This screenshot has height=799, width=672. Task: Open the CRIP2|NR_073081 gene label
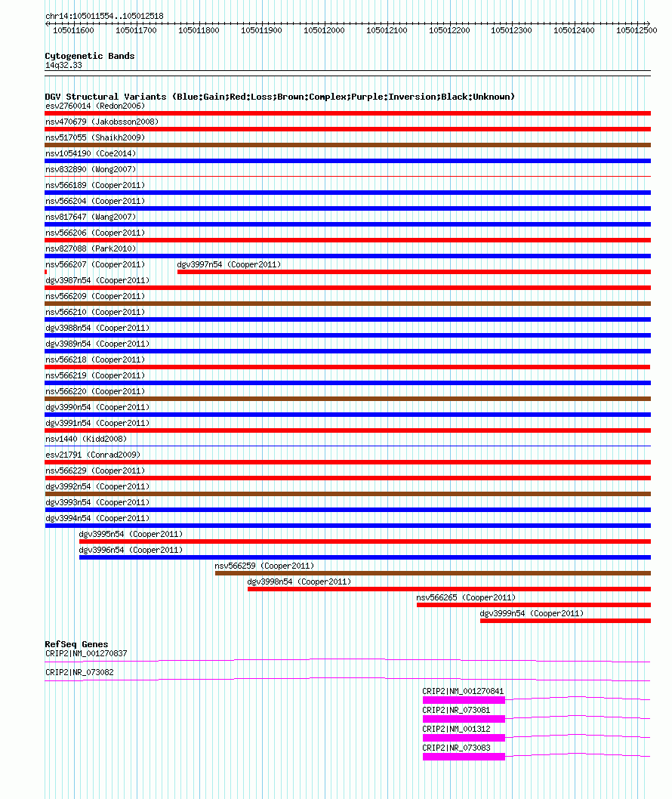click(457, 710)
